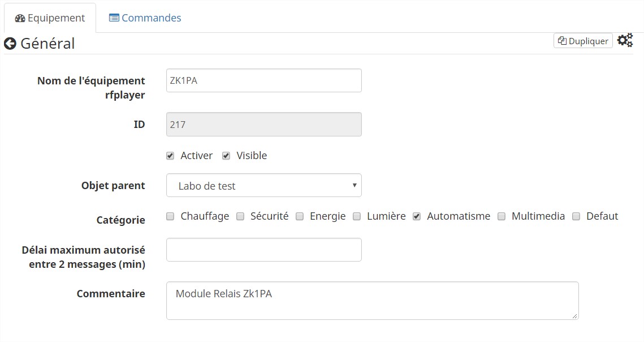Enable the Chauffage category checkbox
Viewport: 644px width, 342px height.
[x=170, y=216]
